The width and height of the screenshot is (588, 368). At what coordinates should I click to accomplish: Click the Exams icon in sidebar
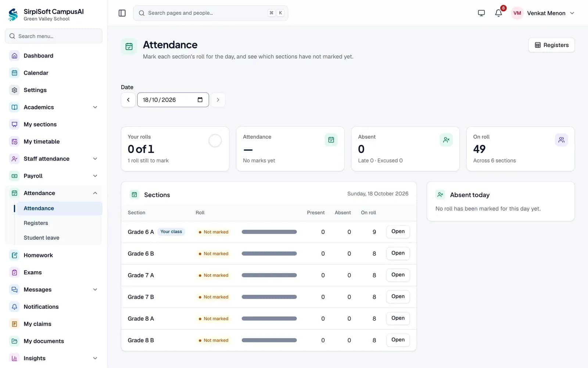pyautogui.click(x=14, y=272)
